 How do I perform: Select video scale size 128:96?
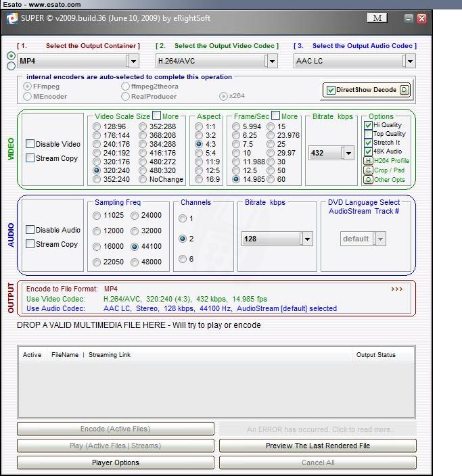pos(97,126)
